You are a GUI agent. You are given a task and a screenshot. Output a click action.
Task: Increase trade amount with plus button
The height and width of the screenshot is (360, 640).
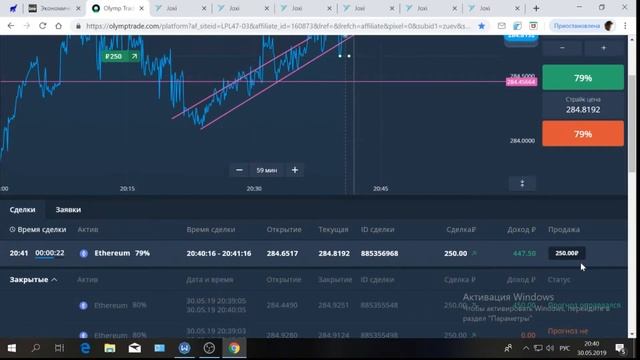coord(603,48)
